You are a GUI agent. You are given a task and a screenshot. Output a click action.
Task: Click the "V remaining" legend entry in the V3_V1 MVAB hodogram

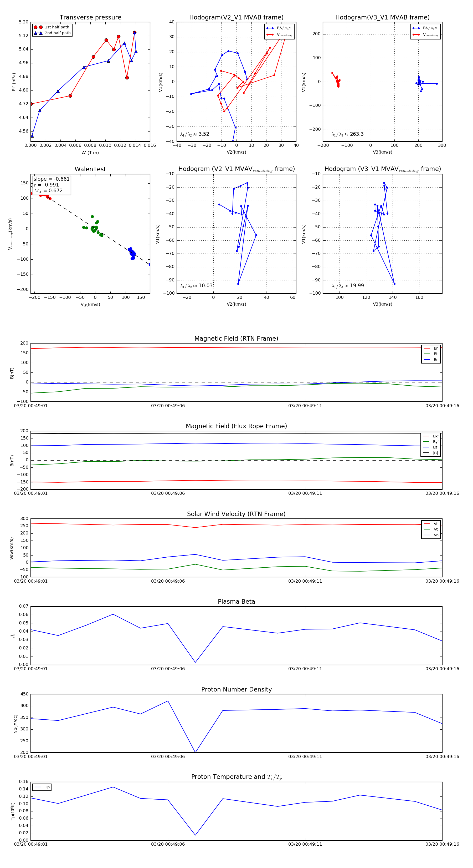[x=425, y=35]
